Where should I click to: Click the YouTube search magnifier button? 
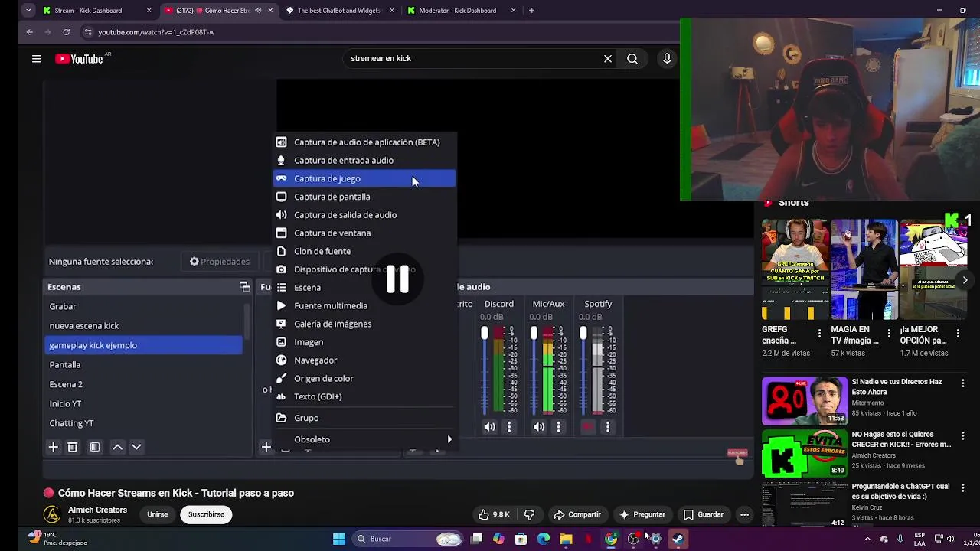[x=632, y=58]
